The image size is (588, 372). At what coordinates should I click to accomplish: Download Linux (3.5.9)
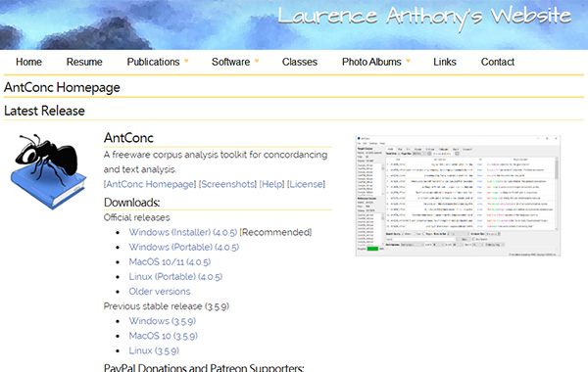pyautogui.click(x=154, y=350)
